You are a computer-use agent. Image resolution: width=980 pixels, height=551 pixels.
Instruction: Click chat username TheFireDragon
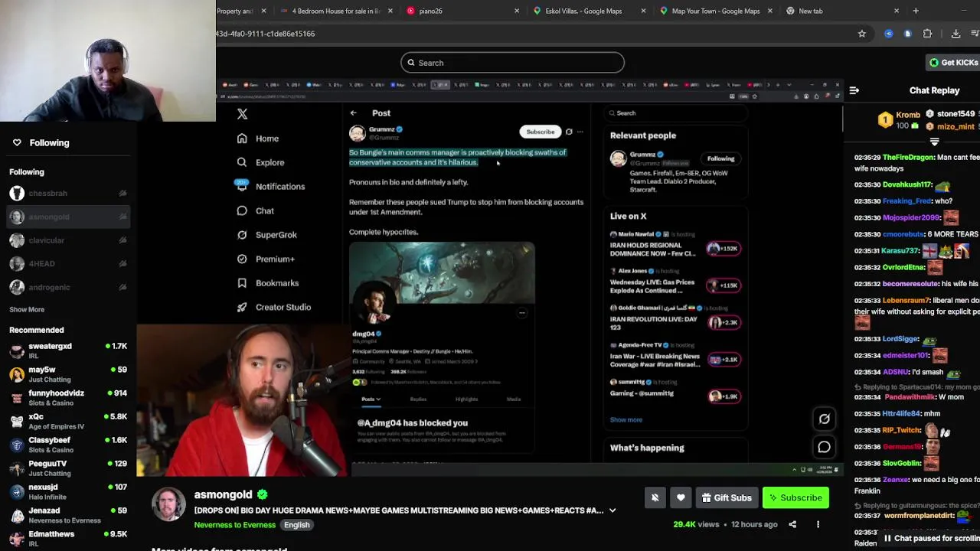(910, 158)
